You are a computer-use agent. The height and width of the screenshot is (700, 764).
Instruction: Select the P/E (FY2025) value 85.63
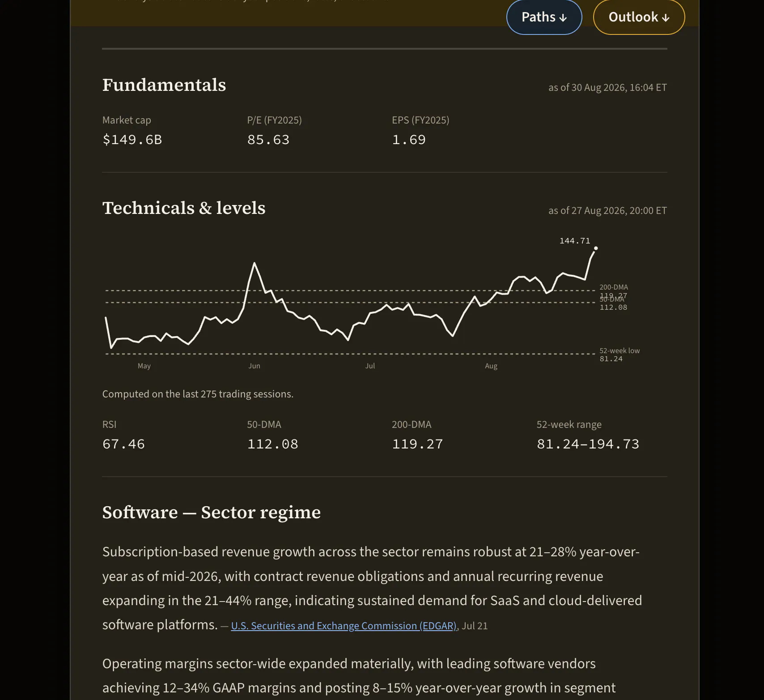pos(268,140)
